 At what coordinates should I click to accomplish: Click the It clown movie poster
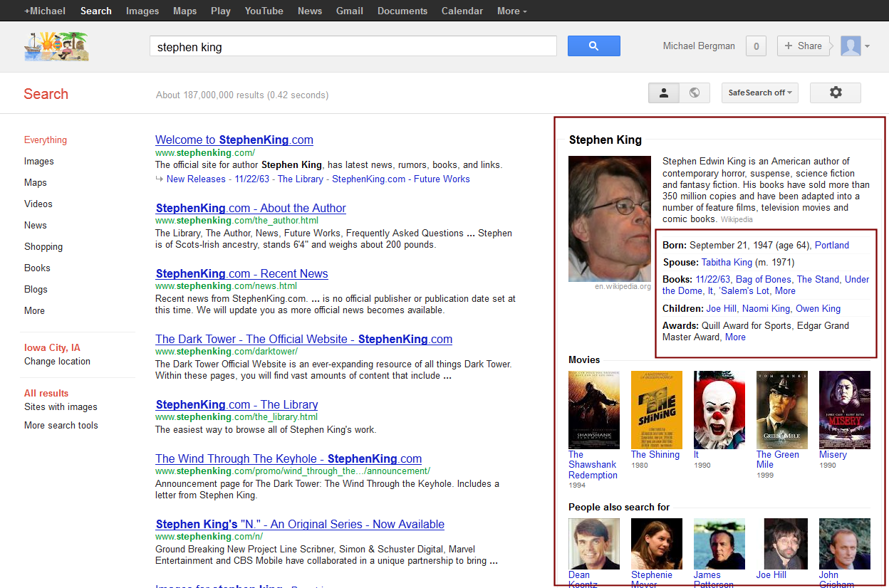click(x=719, y=409)
